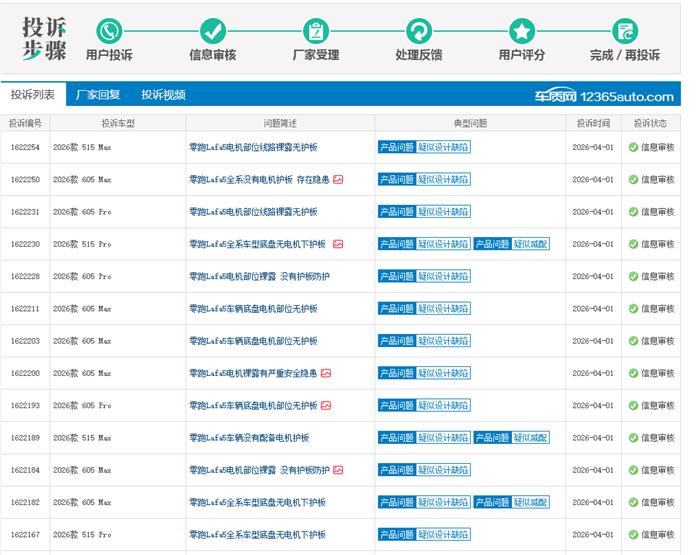Screen dimensions: 700x555
Task: Click the 完成/再投诉 step icon
Action: (x=625, y=31)
